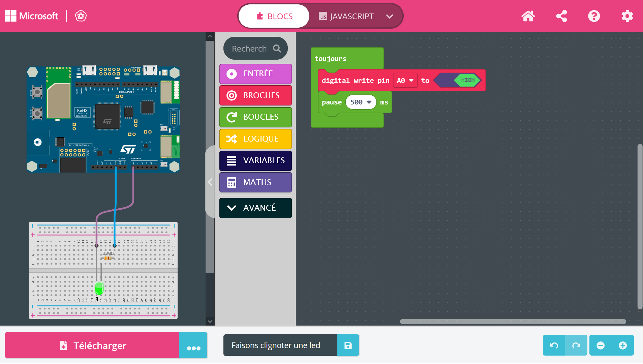Image resolution: width=643 pixels, height=364 pixels.
Task: Click the project name field
Action: pos(280,345)
